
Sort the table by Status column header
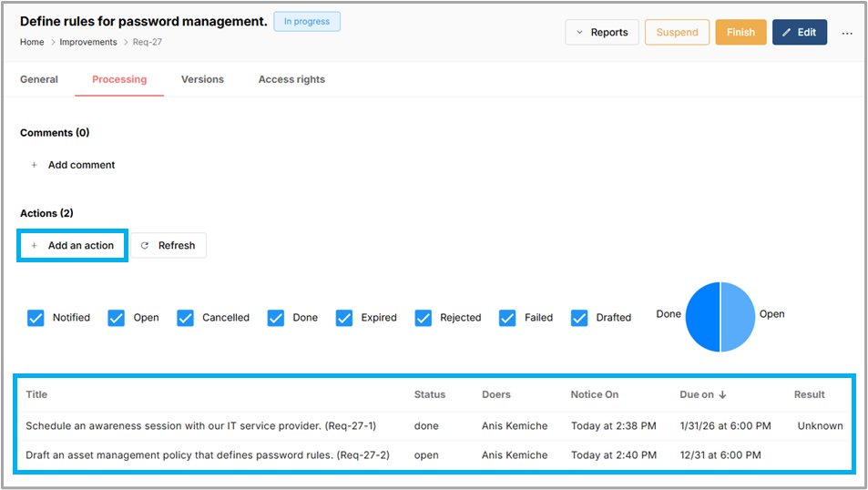(x=430, y=394)
